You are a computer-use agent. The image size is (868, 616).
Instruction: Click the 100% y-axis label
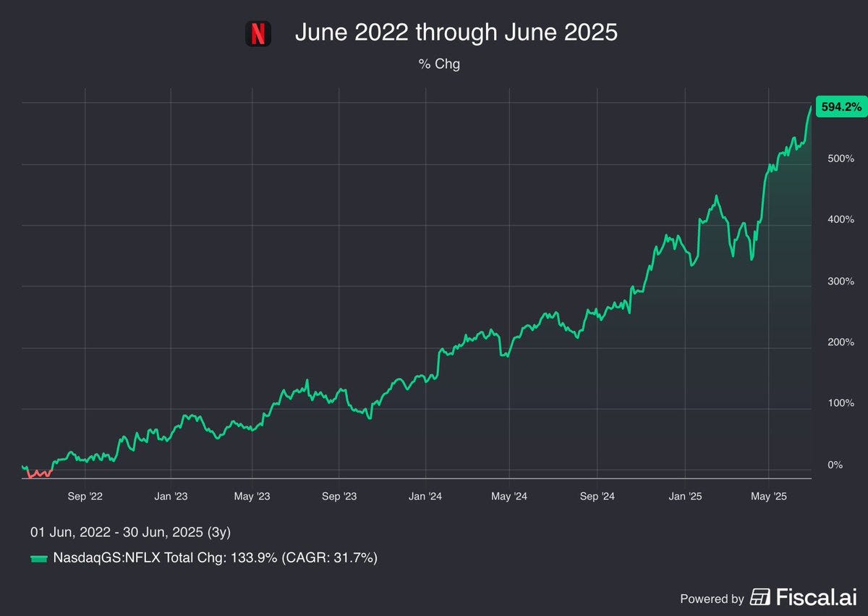coord(841,403)
